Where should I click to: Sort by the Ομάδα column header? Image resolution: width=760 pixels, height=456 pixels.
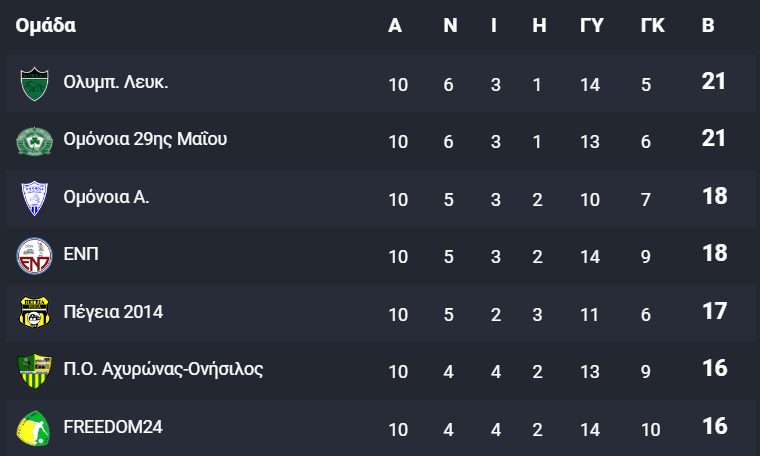[x=46, y=25]
